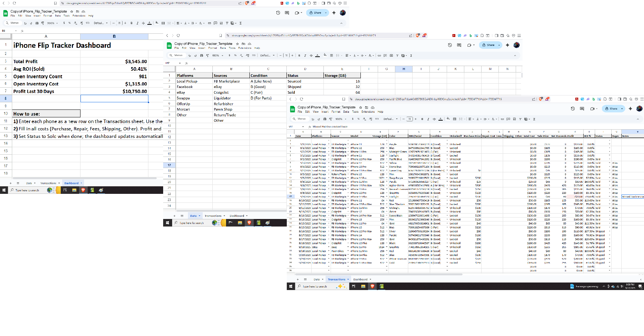This screenshot has width=644, height=336.
Task: Open the font dropdown in Transactions window
Action: tap(391, 119)
